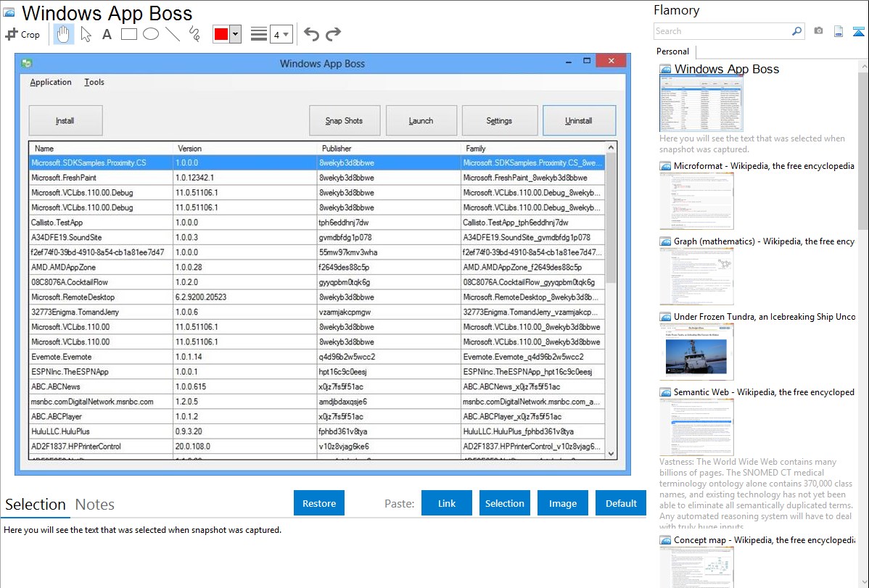Viewport: 869px width, 588px height.
Task: Choose the arrow pointer tool
Action: click(x=86, y=34)
